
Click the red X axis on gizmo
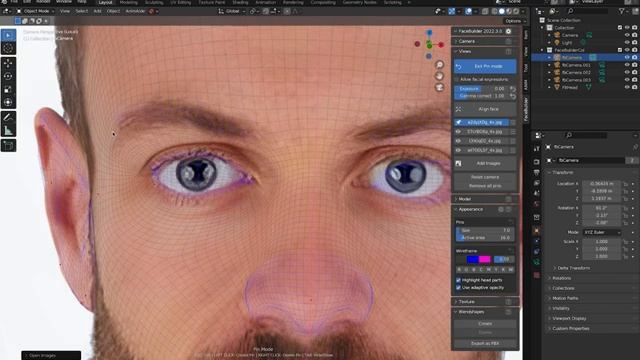[x=441, y=44]
